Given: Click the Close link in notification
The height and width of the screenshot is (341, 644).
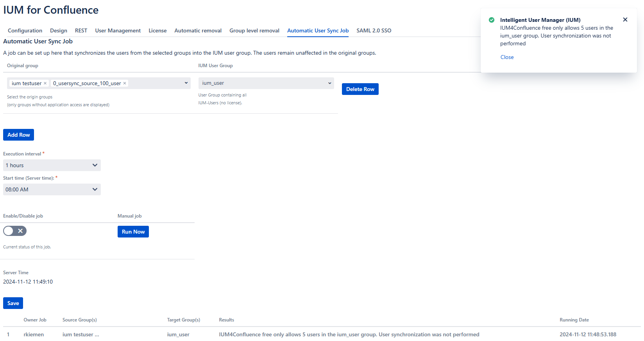Looking at the screenshot, I should pos(507,57).
